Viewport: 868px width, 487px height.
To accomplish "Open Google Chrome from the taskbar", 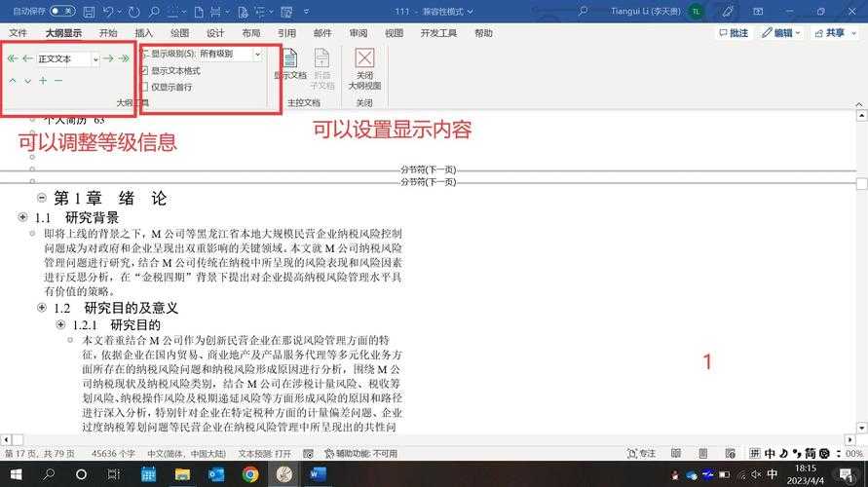I will point(250,474).
